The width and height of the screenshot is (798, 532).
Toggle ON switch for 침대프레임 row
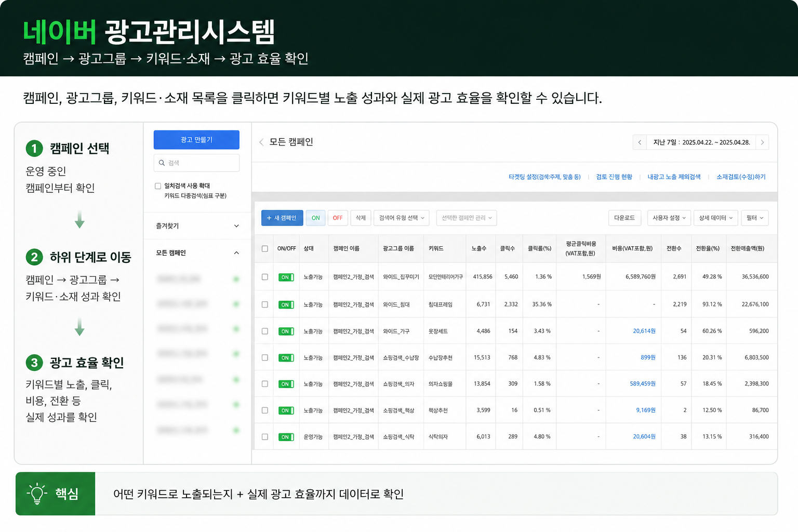coord(286,305)
